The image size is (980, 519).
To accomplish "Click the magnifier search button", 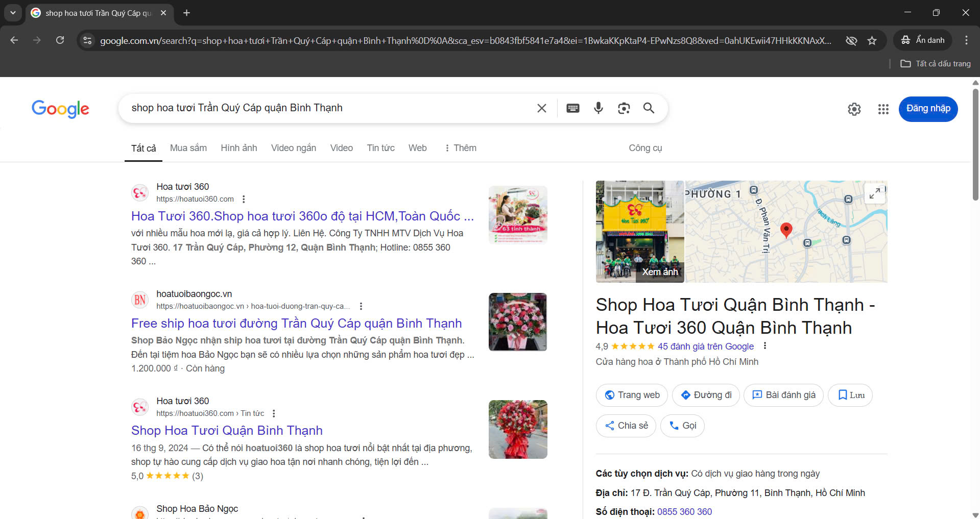I will [x=649, y=108].
